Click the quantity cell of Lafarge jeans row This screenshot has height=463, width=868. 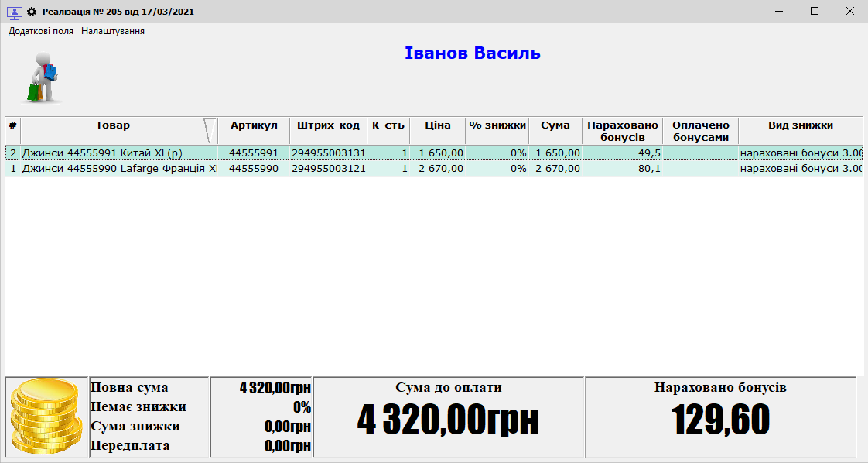click(x=388, y=169)
